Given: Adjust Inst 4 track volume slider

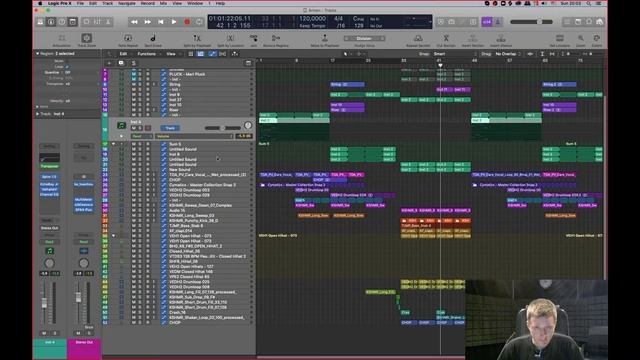Looking at the screenshot, I should coord(222,128).
